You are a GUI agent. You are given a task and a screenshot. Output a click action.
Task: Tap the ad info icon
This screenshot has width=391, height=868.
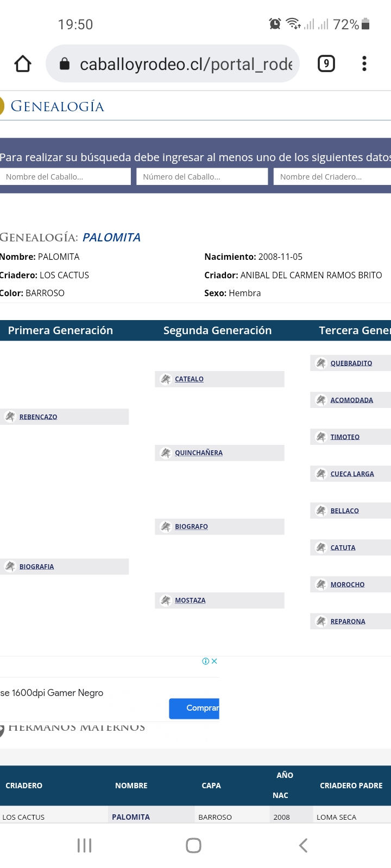pyautogui.click(x=206, y=661)
